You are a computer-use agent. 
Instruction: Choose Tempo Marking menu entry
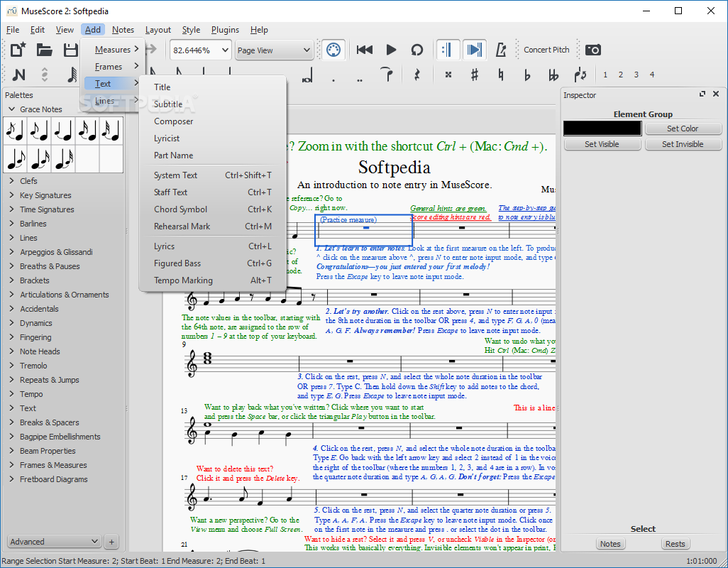pos(213,280)
